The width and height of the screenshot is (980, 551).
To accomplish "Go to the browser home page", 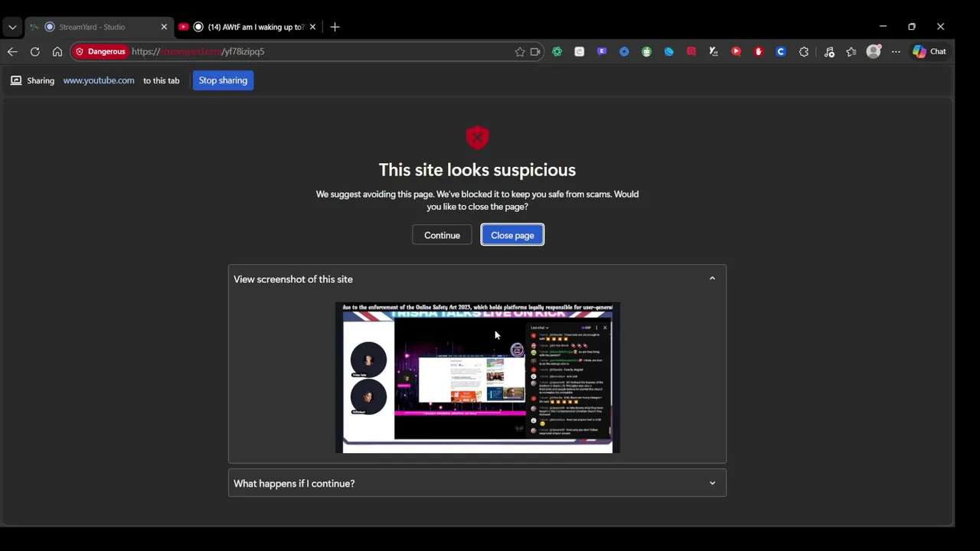I will pyautogui.click(x=57, y=51).
